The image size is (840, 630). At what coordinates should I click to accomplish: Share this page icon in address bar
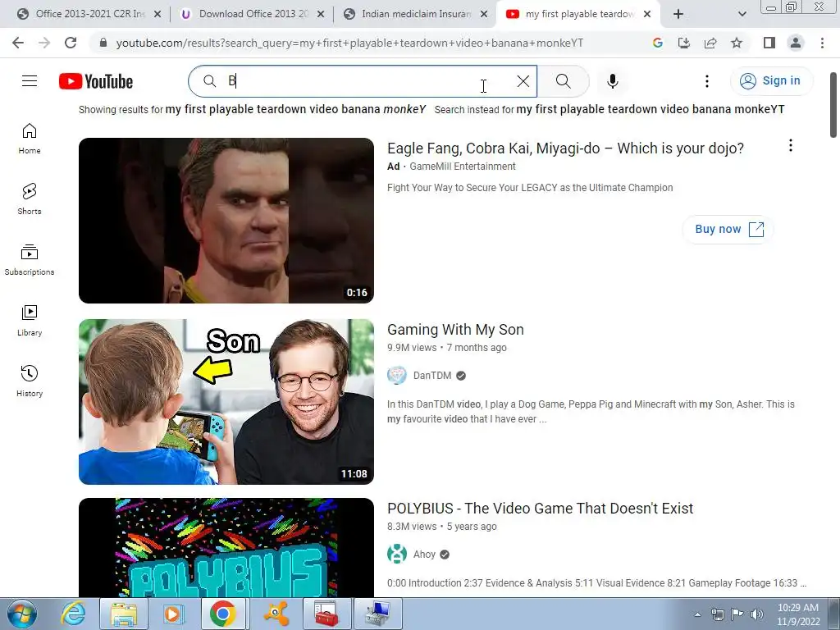point(710,43)
